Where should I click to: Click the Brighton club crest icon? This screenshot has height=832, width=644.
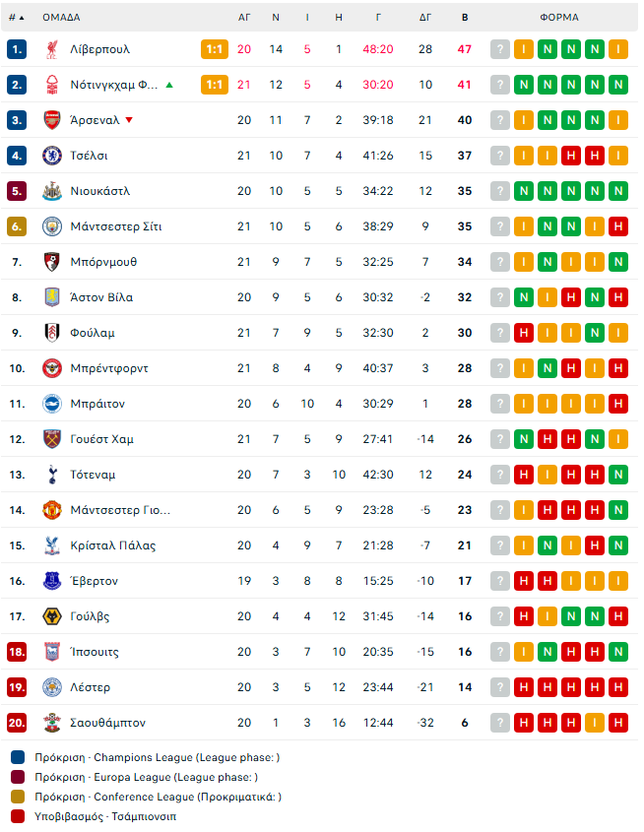point(52,404)
